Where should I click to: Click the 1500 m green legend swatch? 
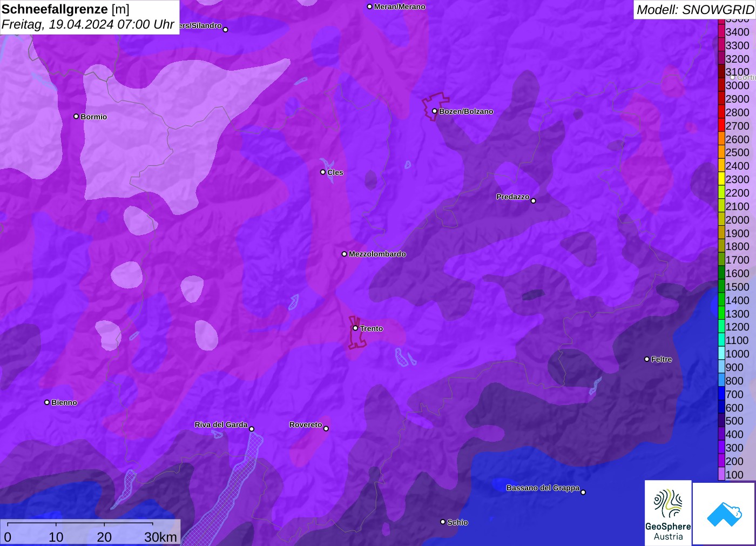[721, 286]
